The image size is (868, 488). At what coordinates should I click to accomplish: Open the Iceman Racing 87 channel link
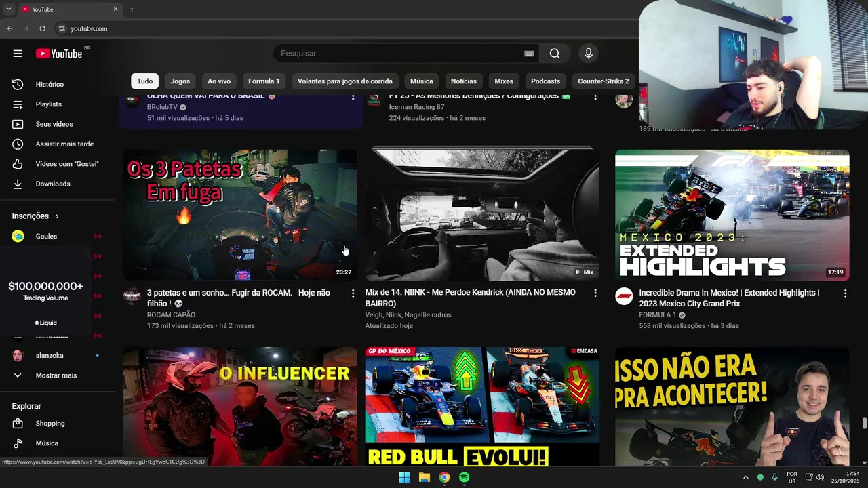pyautogui.click(x=416, y=107)
